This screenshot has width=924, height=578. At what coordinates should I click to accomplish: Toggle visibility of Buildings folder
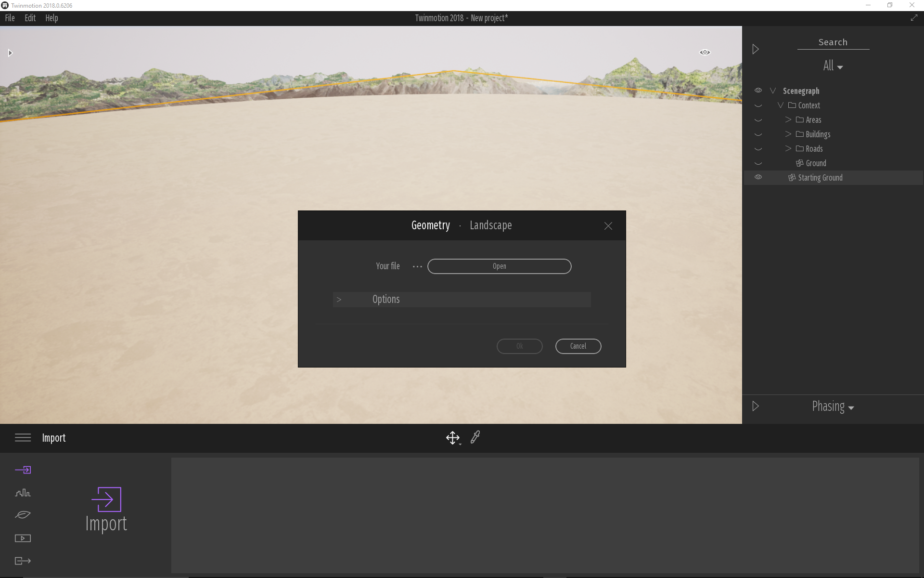pos(758,134)
